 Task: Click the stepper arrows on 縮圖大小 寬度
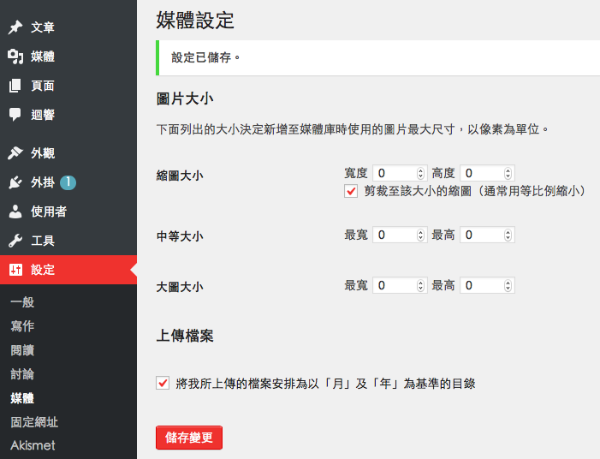coord(421,173)
